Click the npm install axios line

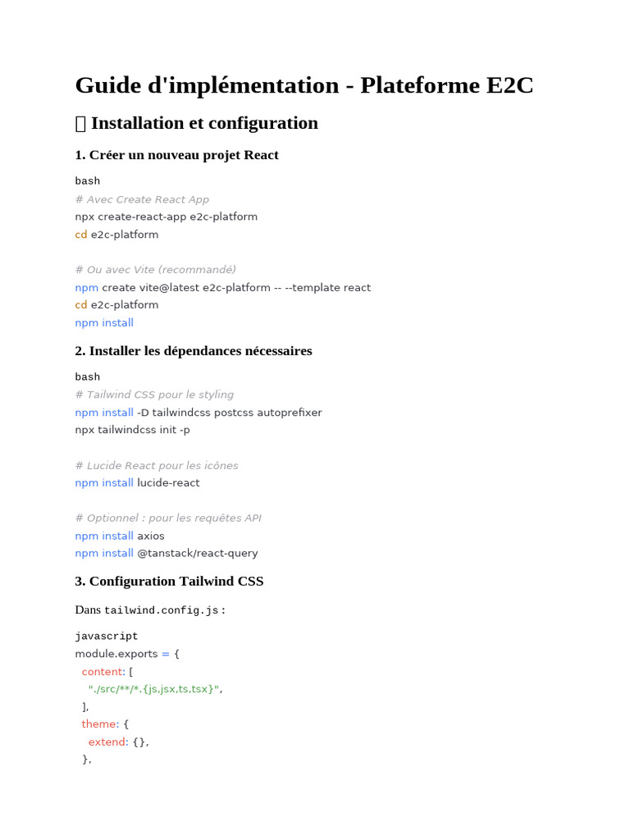120,536
